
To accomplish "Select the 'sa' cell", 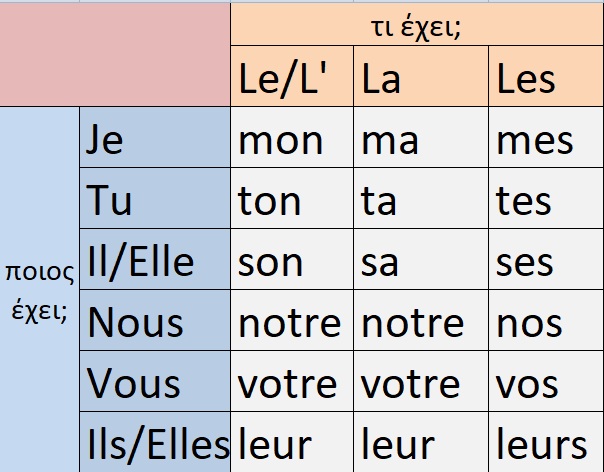I will [x=421, y=259].
